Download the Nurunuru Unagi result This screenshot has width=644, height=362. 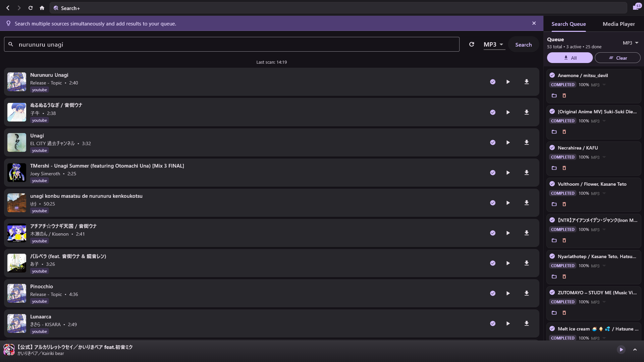[x=527, y=82]
